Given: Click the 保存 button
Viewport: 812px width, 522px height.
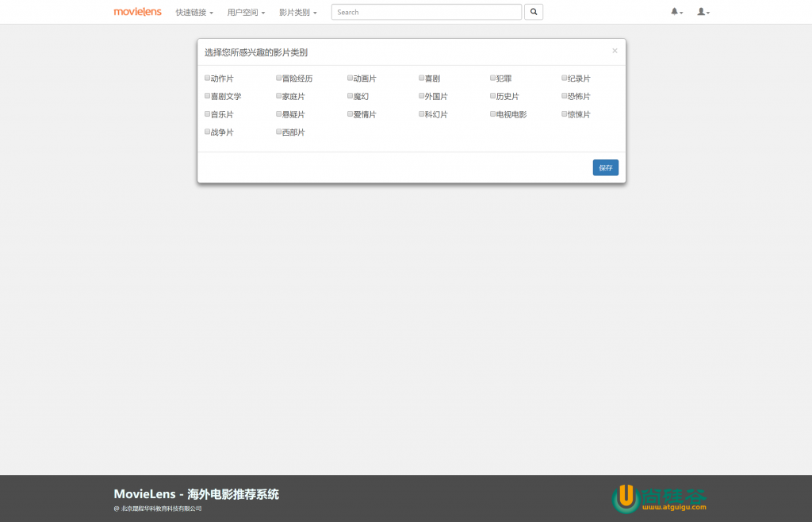Looking at the screenshot, I should (x=605, y=168).
